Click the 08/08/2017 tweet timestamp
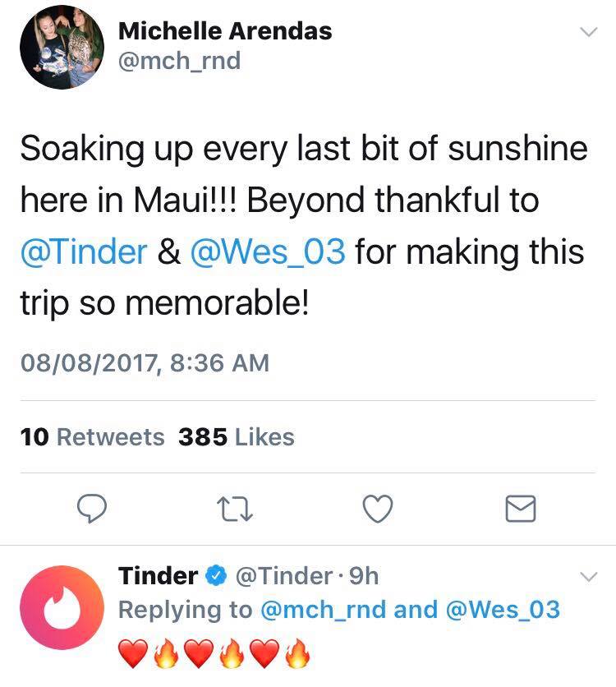 (x=144, y=362)
